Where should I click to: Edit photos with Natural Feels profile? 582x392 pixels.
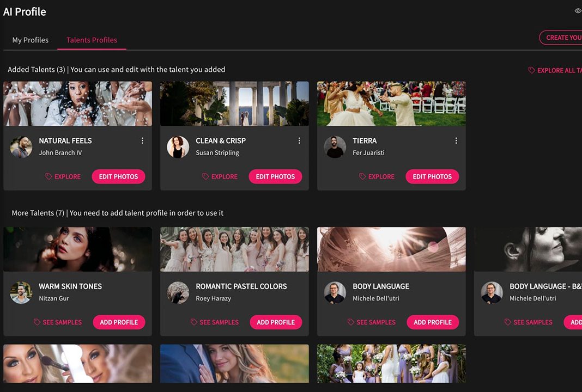(x=118, y=176)
